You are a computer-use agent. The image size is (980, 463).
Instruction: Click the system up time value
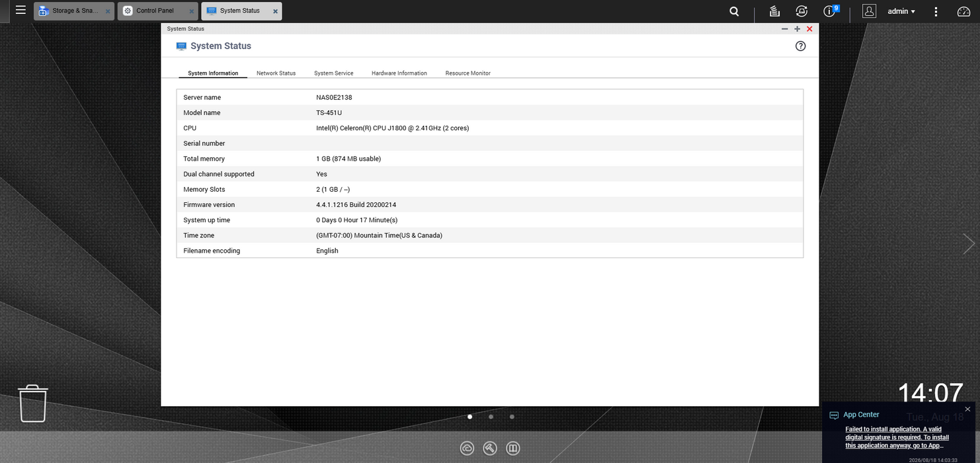[356, 220]
